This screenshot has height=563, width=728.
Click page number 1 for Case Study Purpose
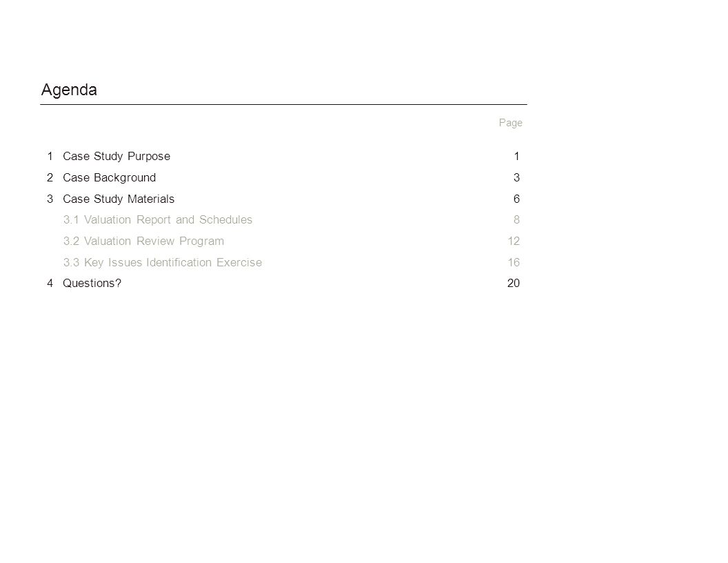(x=517, y=157)
